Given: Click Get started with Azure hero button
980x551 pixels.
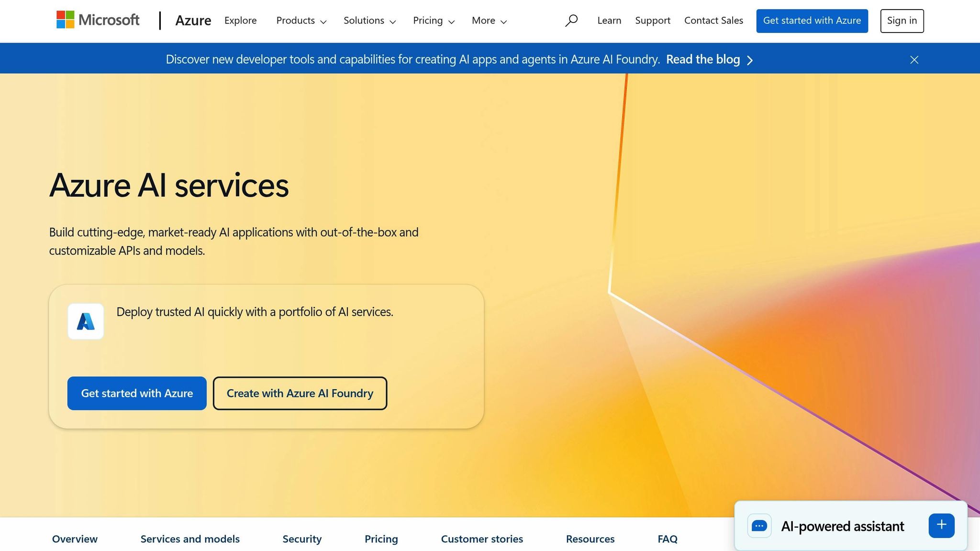Looking at the screenshot, I should tap(137, 393).
